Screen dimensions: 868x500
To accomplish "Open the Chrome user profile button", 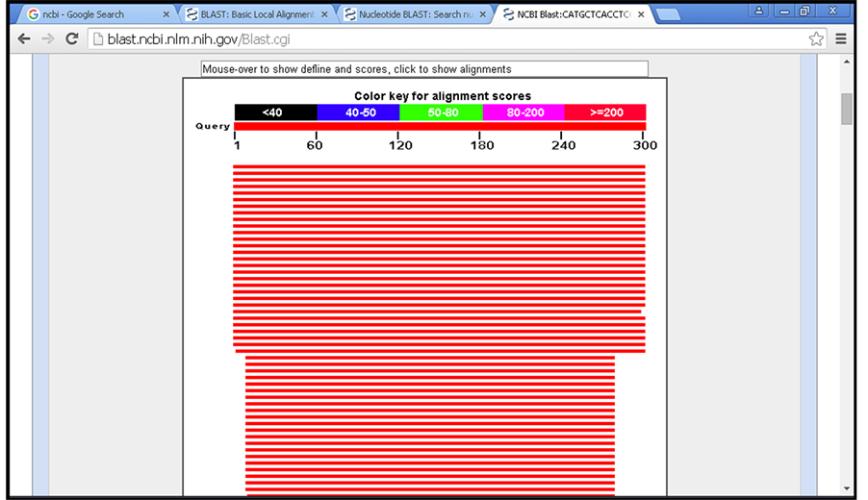I will [759, 11].
